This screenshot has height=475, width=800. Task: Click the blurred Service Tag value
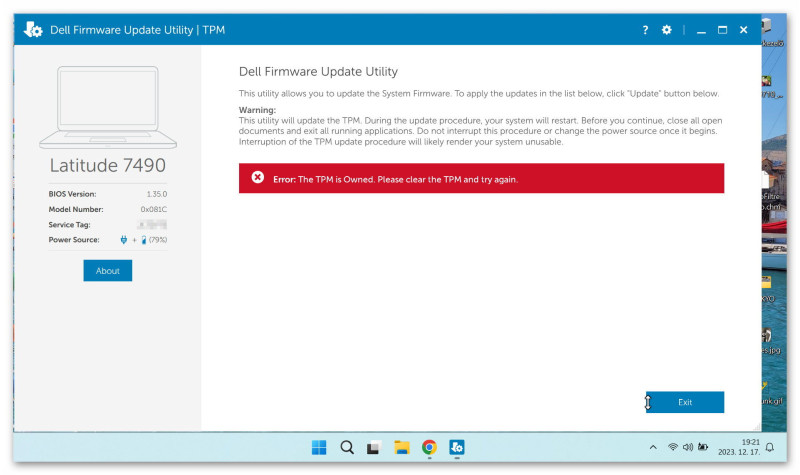tap(152, 224)
